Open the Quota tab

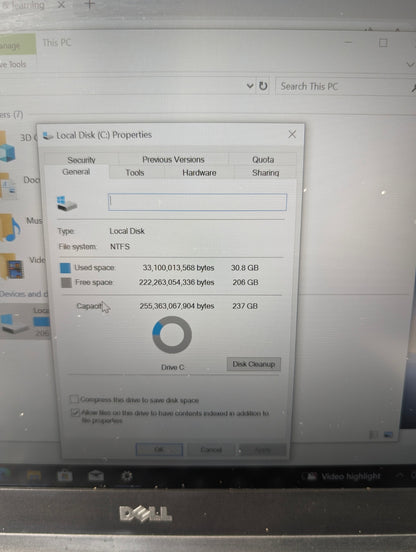[263, 159]
